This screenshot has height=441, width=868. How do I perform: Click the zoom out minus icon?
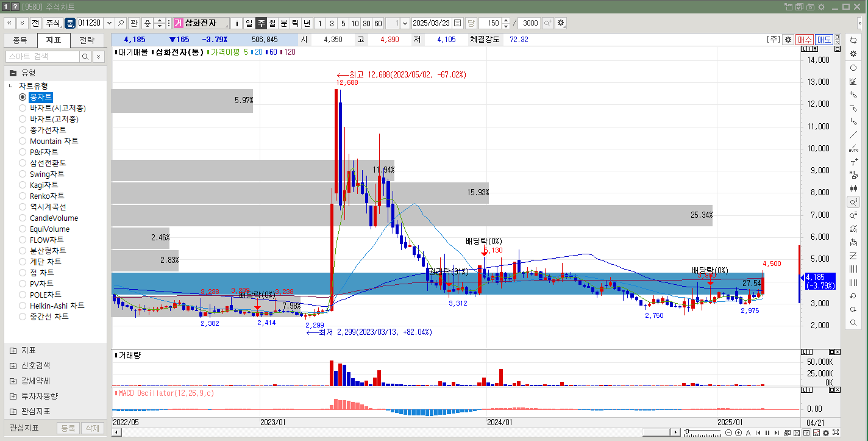(728, 432)
